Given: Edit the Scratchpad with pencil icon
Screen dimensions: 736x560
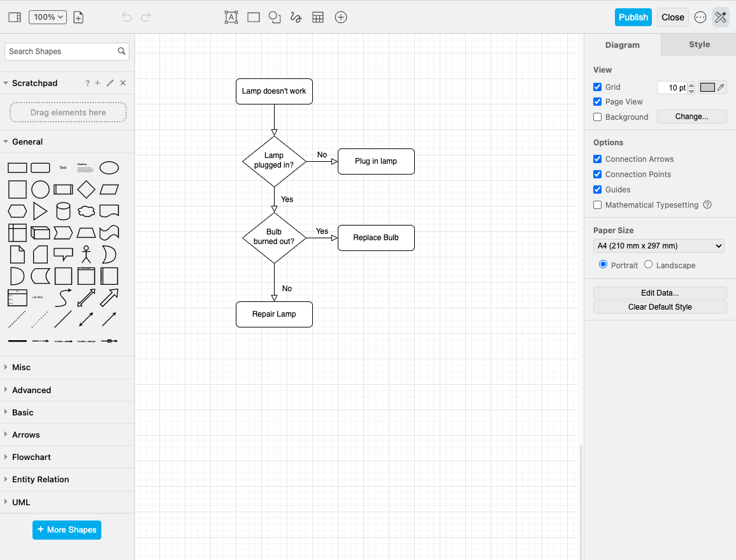Looking at the screenshot, I should (x=110, y=83).
